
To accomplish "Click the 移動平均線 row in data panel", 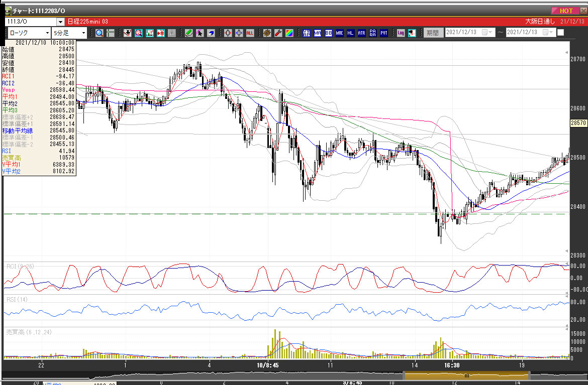I will tap(39, 131).
